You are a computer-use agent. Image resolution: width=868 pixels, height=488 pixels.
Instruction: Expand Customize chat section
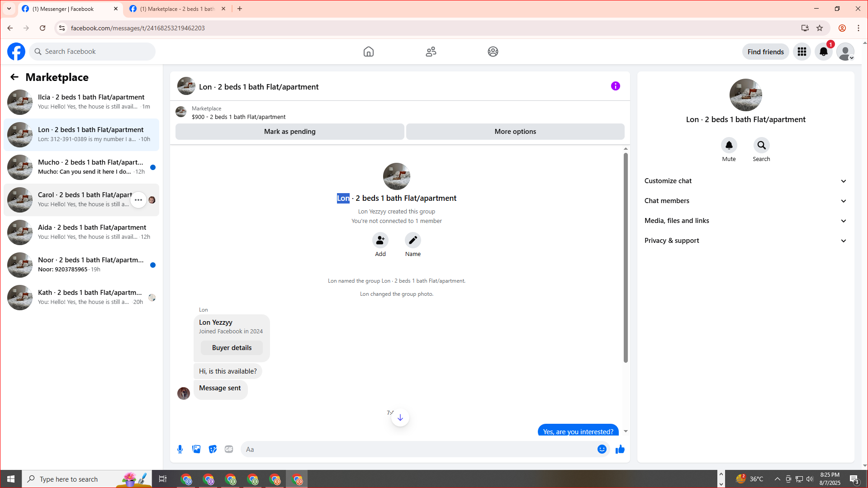tap(745, 181)
